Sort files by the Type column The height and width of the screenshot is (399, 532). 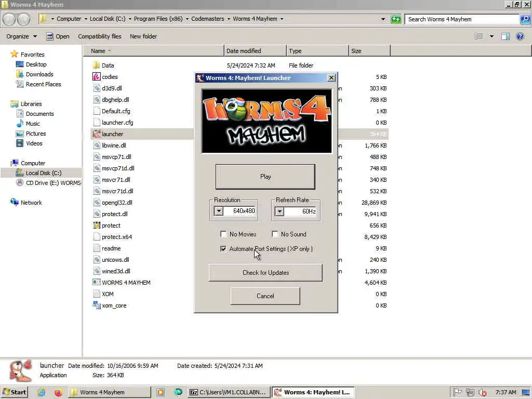pos(317,51)
